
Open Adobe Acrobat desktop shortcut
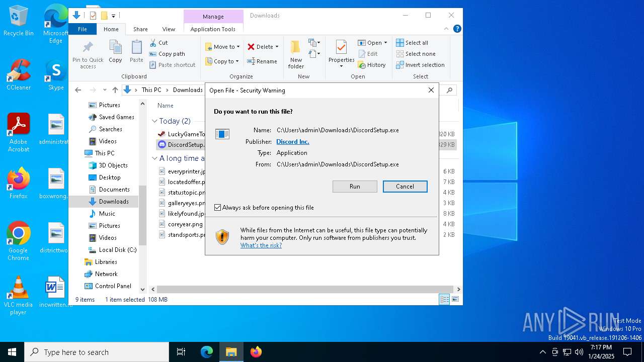point(19,133)
